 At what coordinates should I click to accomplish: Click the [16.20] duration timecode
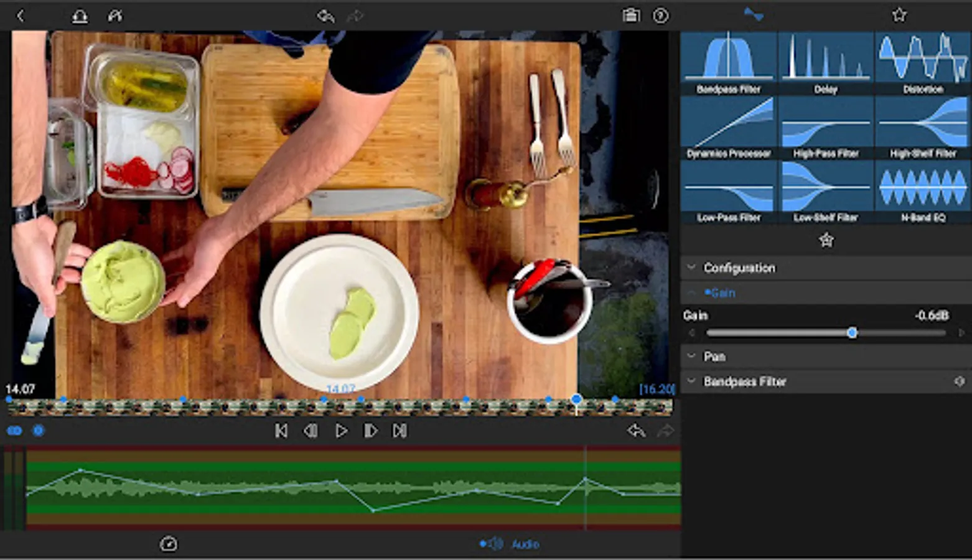(x=657, y=389)
